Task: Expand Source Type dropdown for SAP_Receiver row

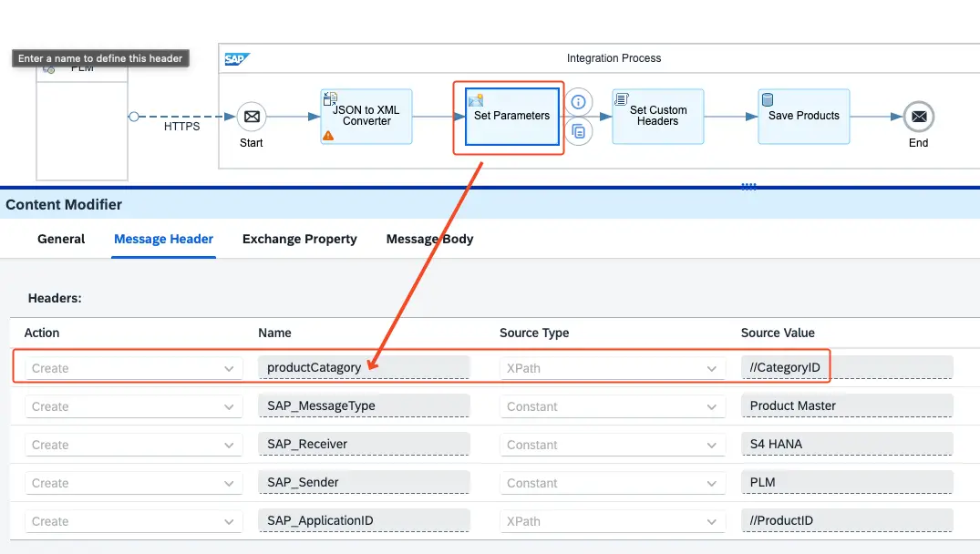Action: [711, 446]
